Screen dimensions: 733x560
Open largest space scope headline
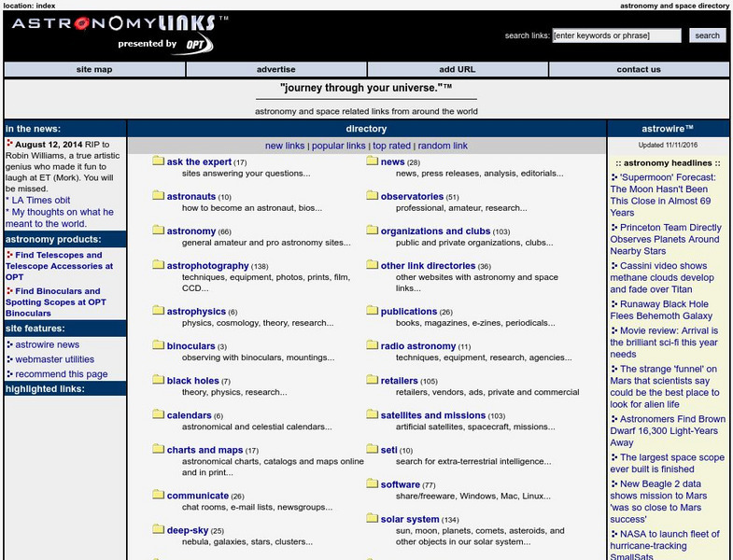(667, 463)
